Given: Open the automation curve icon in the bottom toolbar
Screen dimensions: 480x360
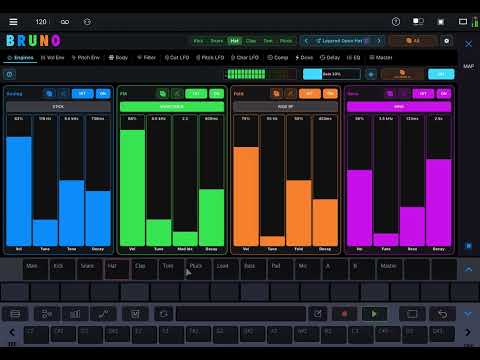Looking at the screenshot, I should [103, 314].
